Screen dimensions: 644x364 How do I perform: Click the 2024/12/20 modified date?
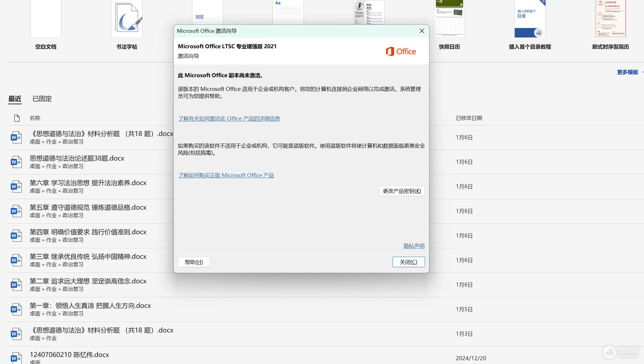(x=471, y=358)
